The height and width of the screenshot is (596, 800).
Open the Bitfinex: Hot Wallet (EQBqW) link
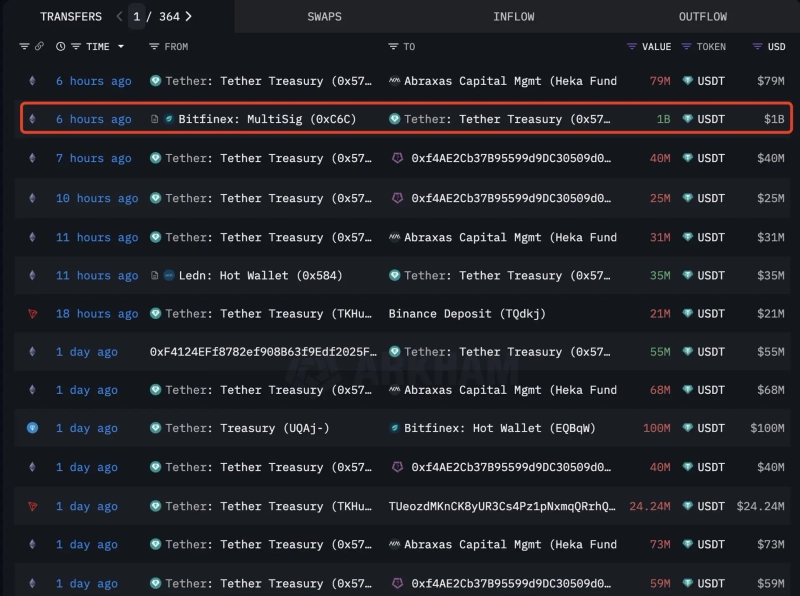pos(499,428)
